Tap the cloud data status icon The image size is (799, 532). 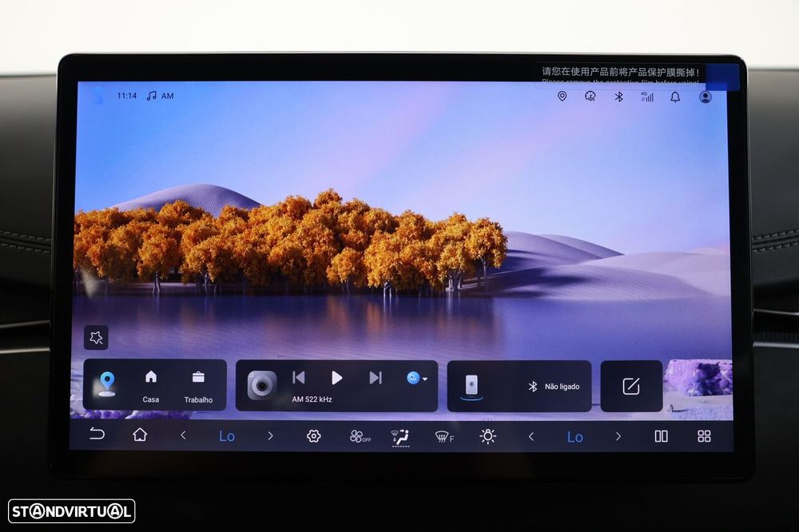(590, 97)
